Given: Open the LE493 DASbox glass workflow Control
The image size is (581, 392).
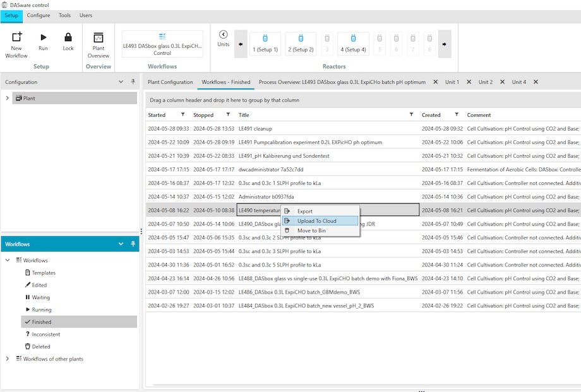Looking at the screenshot, I should click(162, 44).
